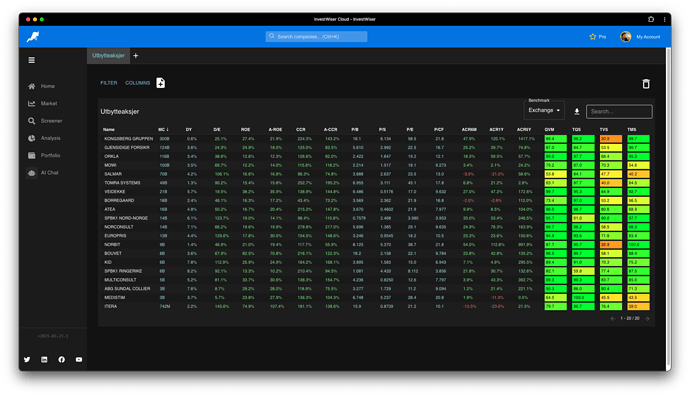This screenshot has width=690, height=396.
Task: Open the Twitter link icon
Action: click(27, 359)
